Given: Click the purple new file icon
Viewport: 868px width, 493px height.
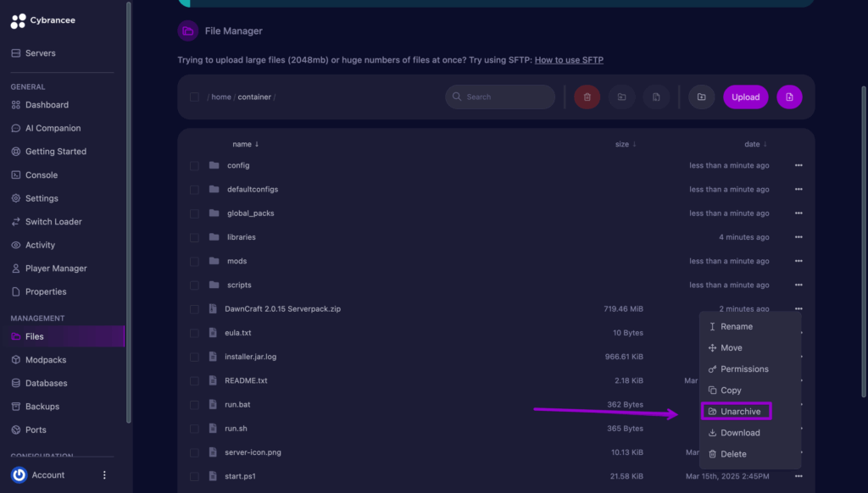Looking at the screenshot, I should (788, 97).
